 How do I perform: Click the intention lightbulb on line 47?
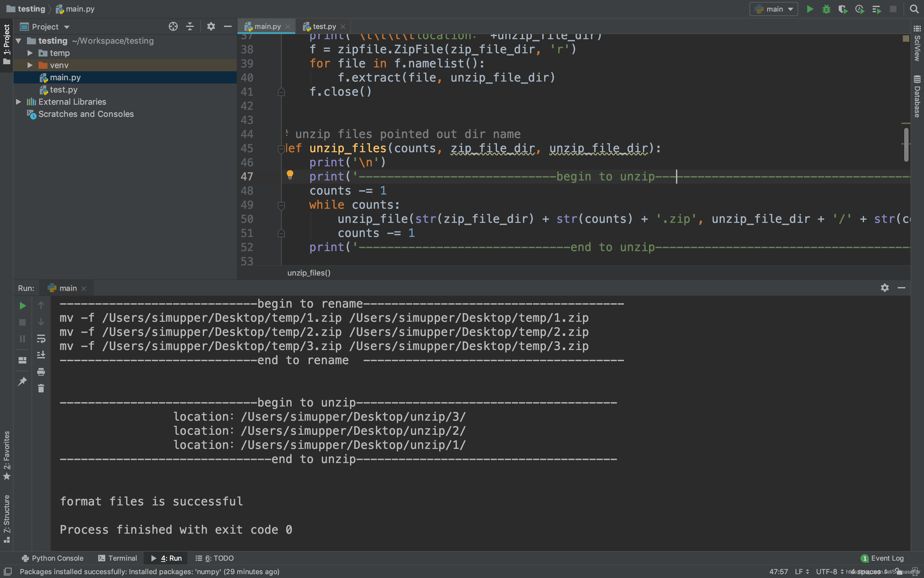tap(290, 175)
